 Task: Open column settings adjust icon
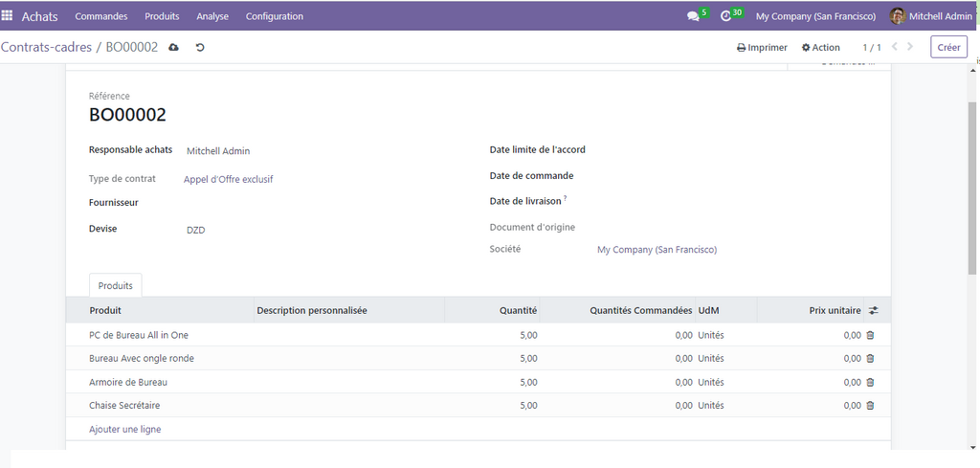pyautogui.click(x=873, y=311)
